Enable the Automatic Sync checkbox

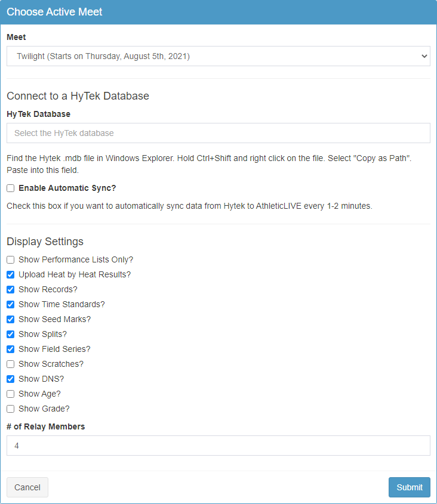click(x=11, y=188)
